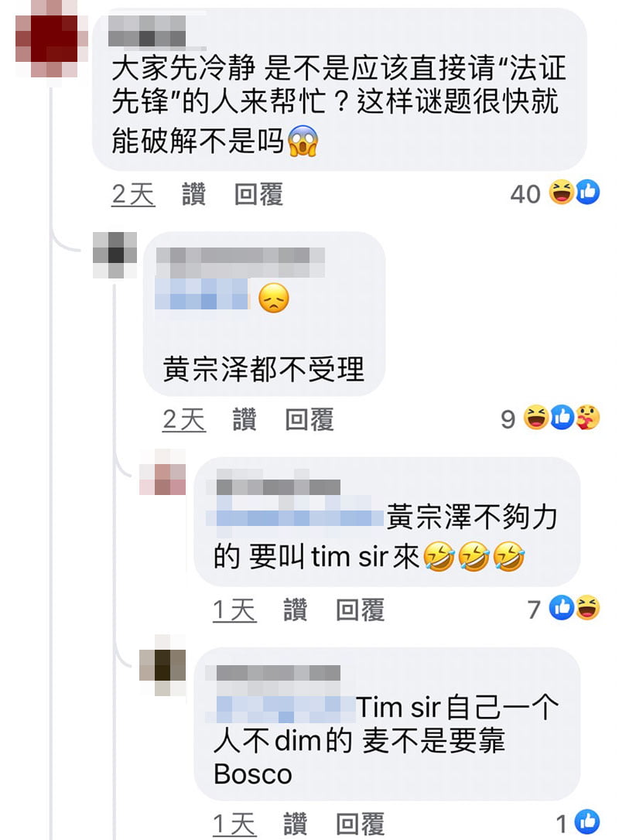Open the top commenter's blurred avatar

click(51, 39)
